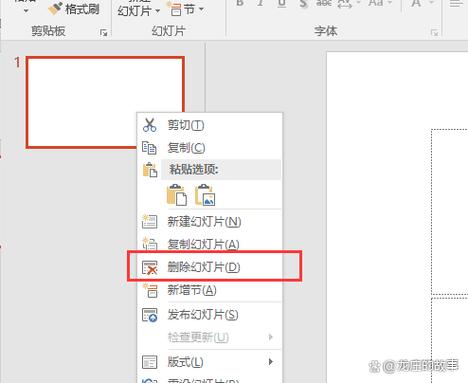This screenshot has width=468, height=383.
Task: Click the lower placeholder on the slide
Action: coord(450,340)
